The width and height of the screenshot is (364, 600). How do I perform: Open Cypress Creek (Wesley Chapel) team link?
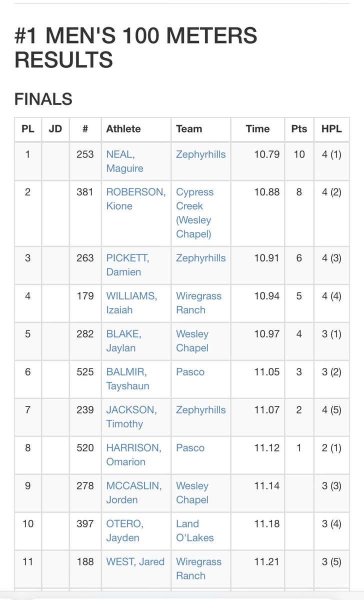click(x=195, y=213)
